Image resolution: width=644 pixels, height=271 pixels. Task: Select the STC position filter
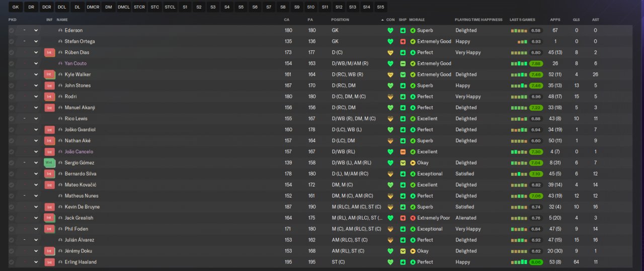(x=155, y=7)
